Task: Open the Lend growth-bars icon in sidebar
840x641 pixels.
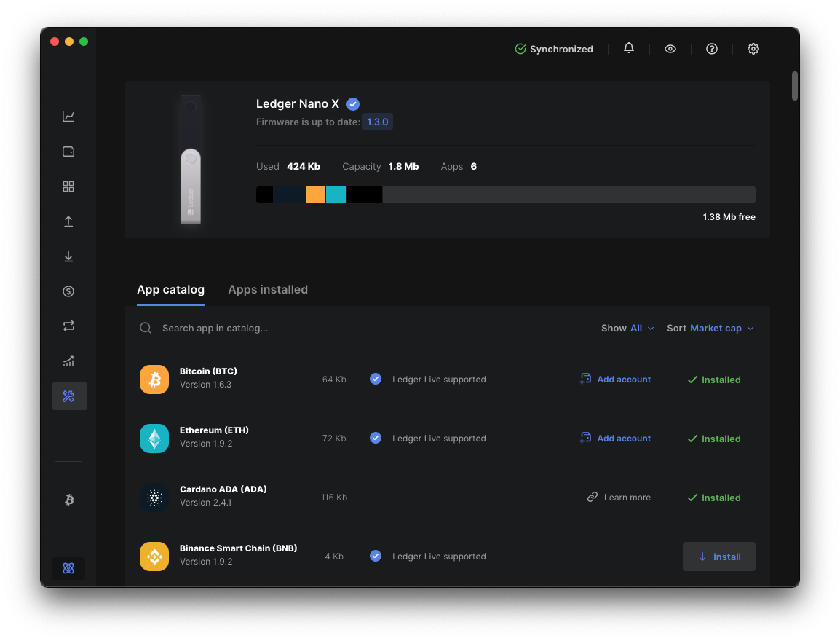Action: coord(68,361)
